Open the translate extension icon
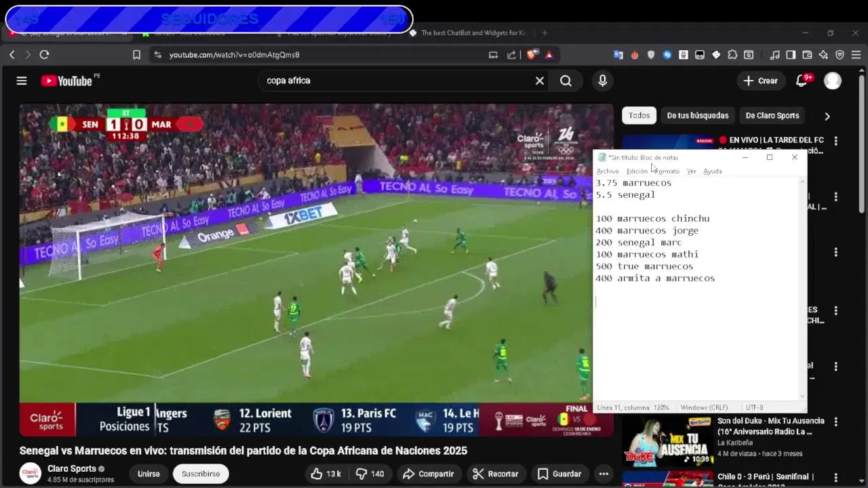 coord(618,55)
